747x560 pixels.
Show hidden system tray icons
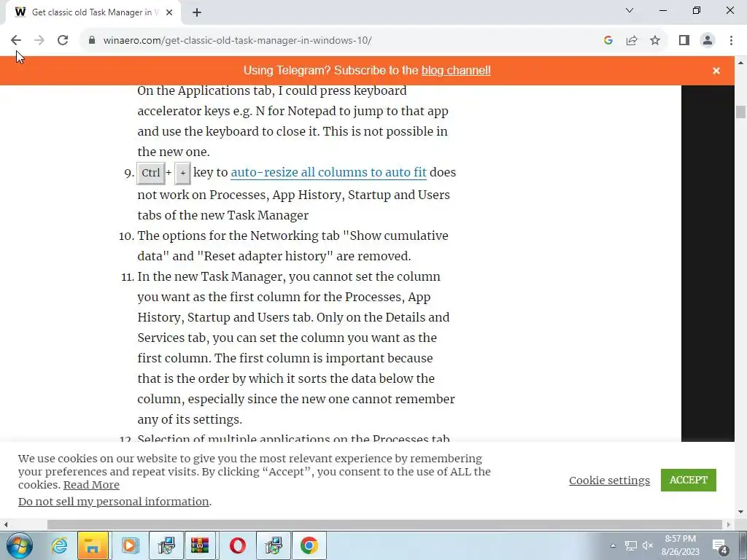pyautogui.click(x=613, y=545)
